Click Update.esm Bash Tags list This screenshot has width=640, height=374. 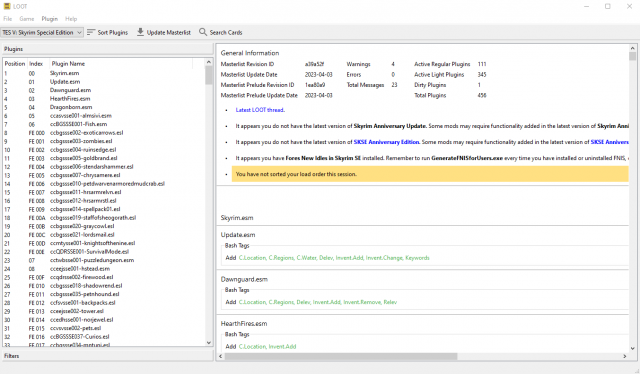[334, 258]
